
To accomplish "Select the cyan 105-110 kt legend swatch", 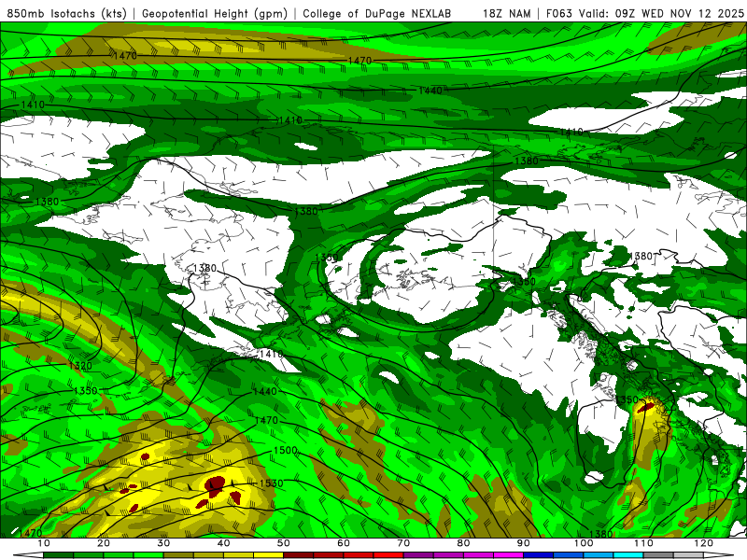I will [x=628, y=555].
